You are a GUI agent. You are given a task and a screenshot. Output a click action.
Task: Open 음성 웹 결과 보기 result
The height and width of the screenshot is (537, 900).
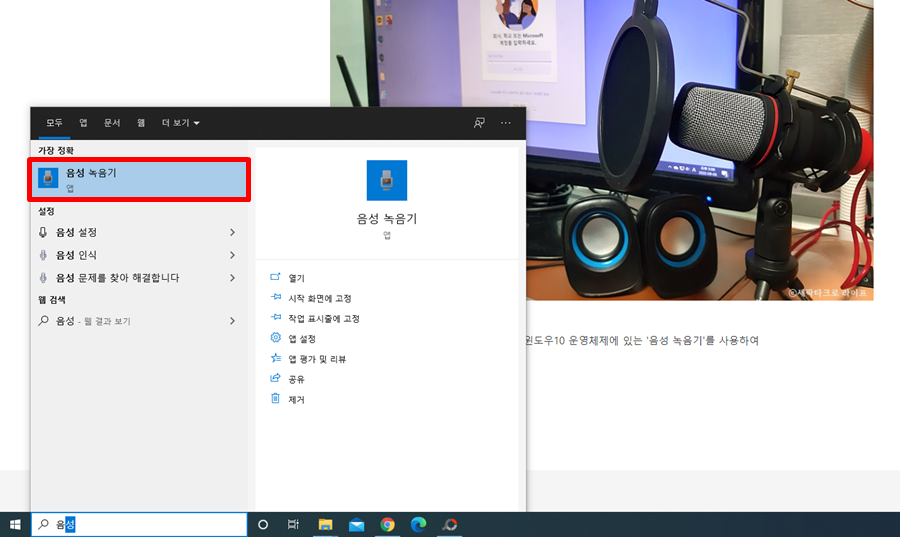click(139, 321)
